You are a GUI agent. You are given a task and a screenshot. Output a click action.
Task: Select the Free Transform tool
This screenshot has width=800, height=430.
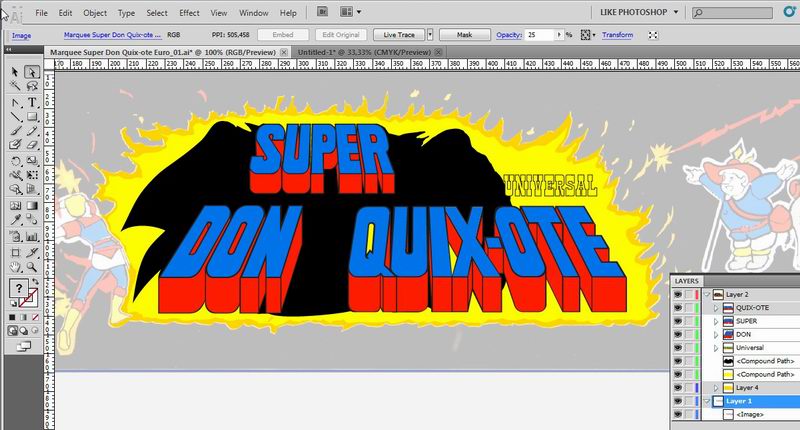(32, 175)
